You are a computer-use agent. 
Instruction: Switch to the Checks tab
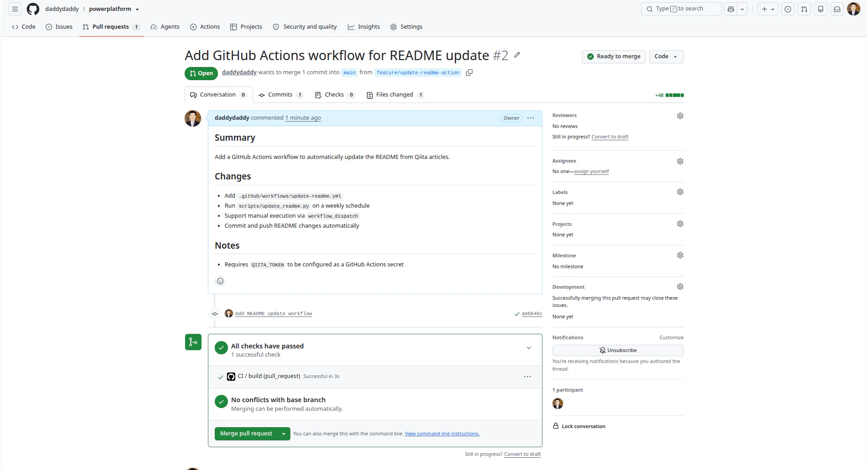(335, 95)
